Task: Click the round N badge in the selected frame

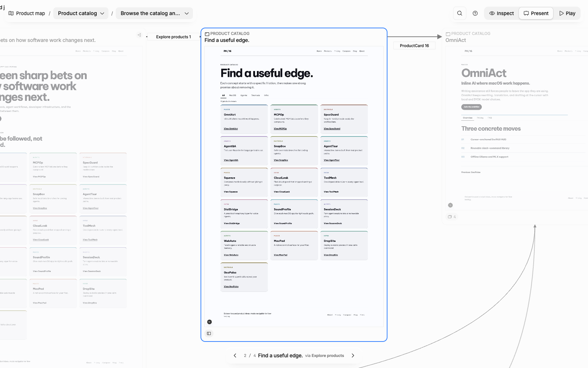Action: [x=209, y=322]
